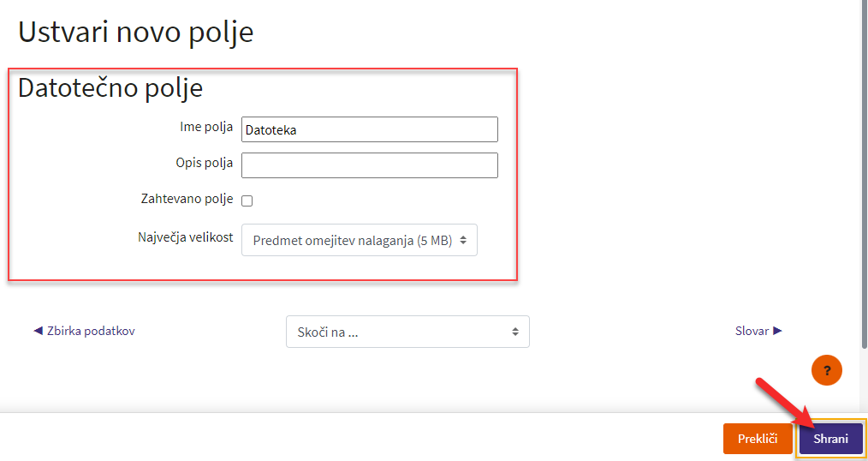Click into the Ime polja input field
The height and width of the screenshot is (461, 868).
tap(370, 129)
